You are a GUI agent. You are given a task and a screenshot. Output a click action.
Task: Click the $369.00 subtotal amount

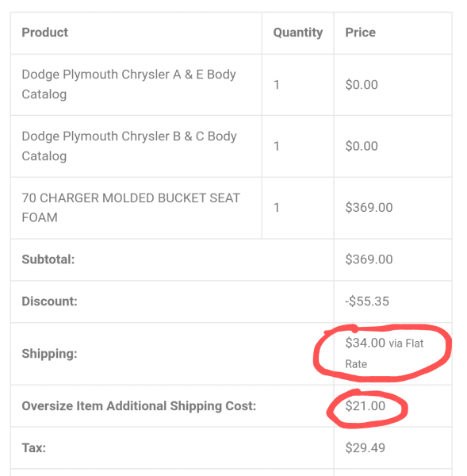click(x=369, y=259)
